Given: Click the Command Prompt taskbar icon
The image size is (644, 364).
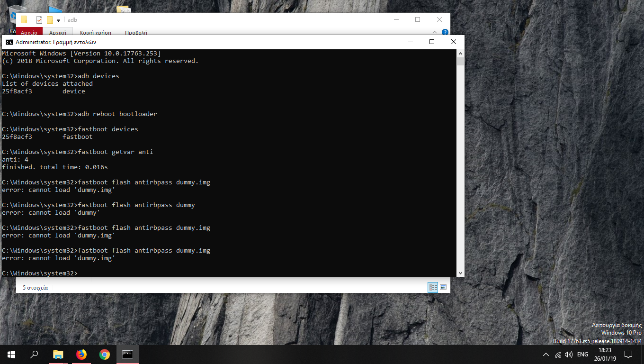Looking at the screenshot, I should point(127,355).
